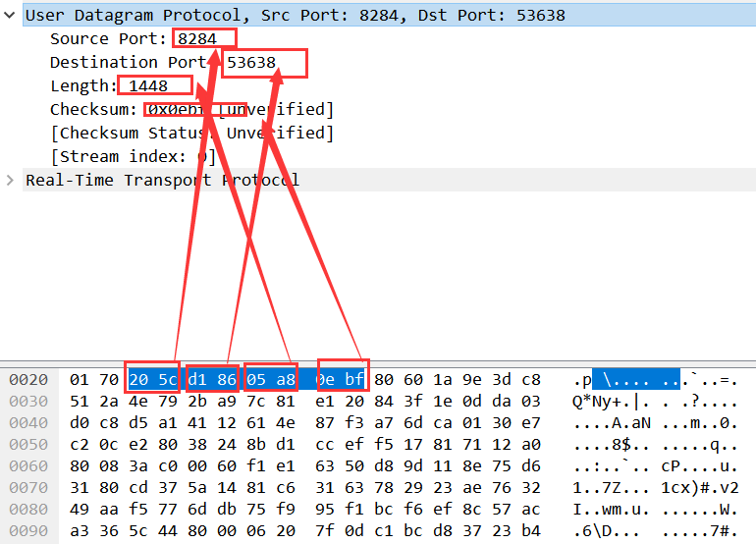
Task: Click ASCII text I..wm.u. in row 0080
Action: 612,510
